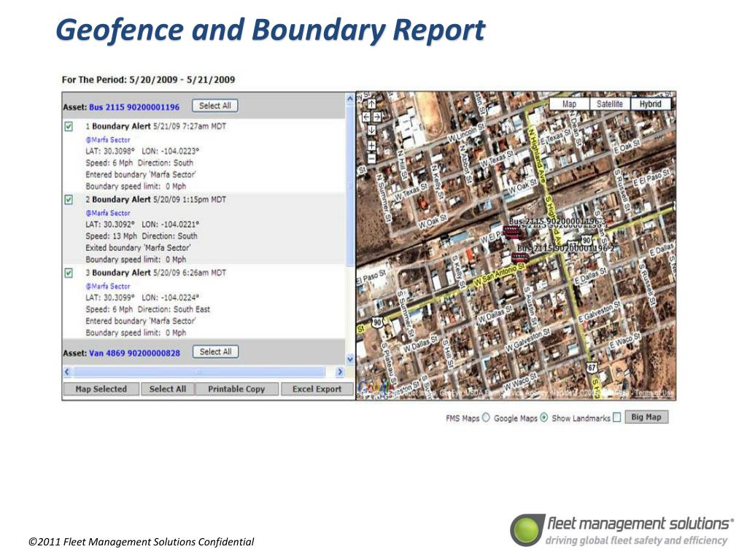Pan the map down with the arrow
Viewport: 747px width, 560px height.
point(371,130)
